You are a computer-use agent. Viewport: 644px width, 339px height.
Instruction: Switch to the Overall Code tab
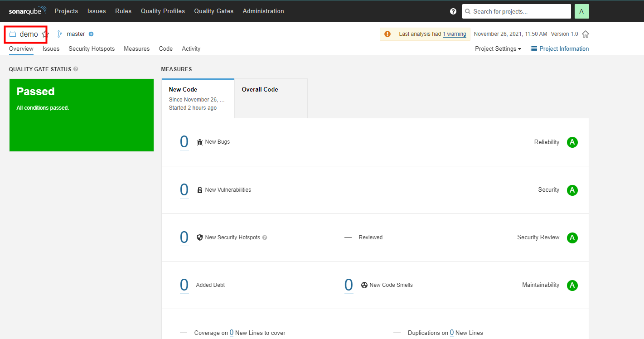(x=260, y=90)
